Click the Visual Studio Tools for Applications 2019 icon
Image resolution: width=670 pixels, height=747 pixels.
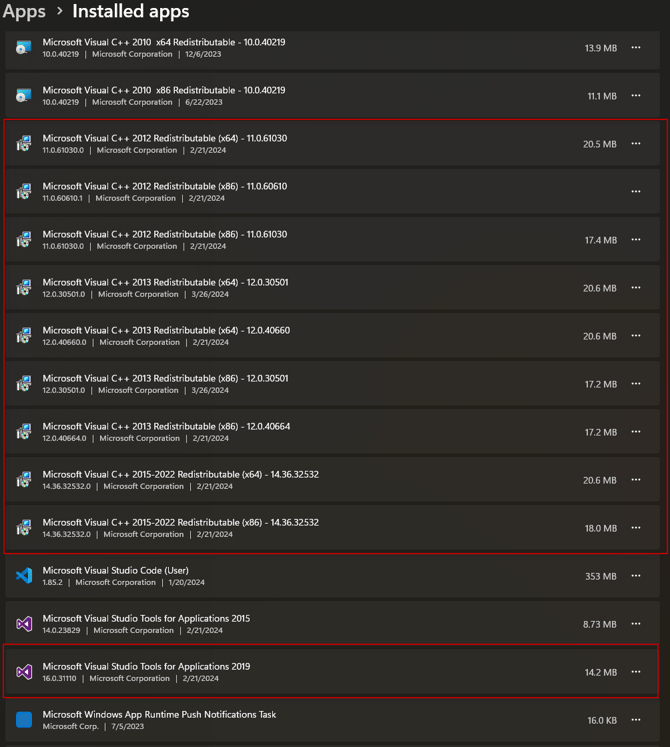24,672
